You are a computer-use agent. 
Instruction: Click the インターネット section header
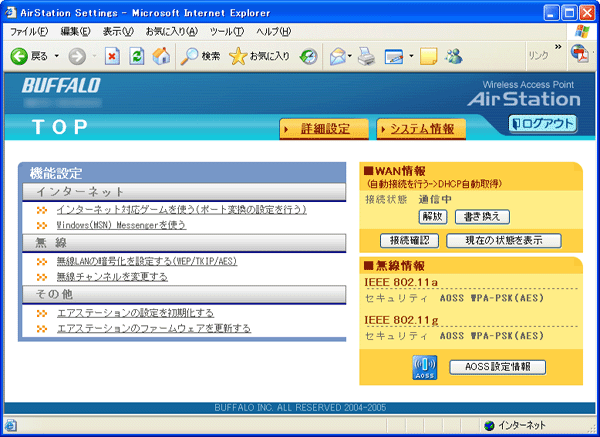[184, 192]
